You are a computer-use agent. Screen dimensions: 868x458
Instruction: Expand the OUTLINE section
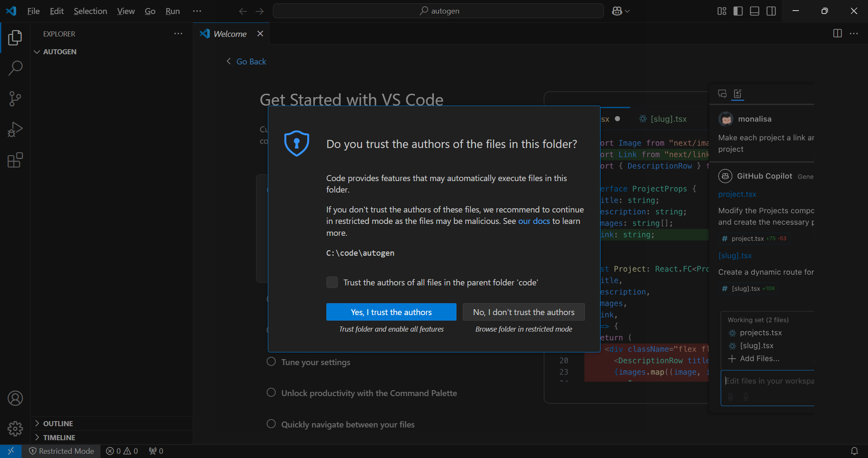point(58,423)
